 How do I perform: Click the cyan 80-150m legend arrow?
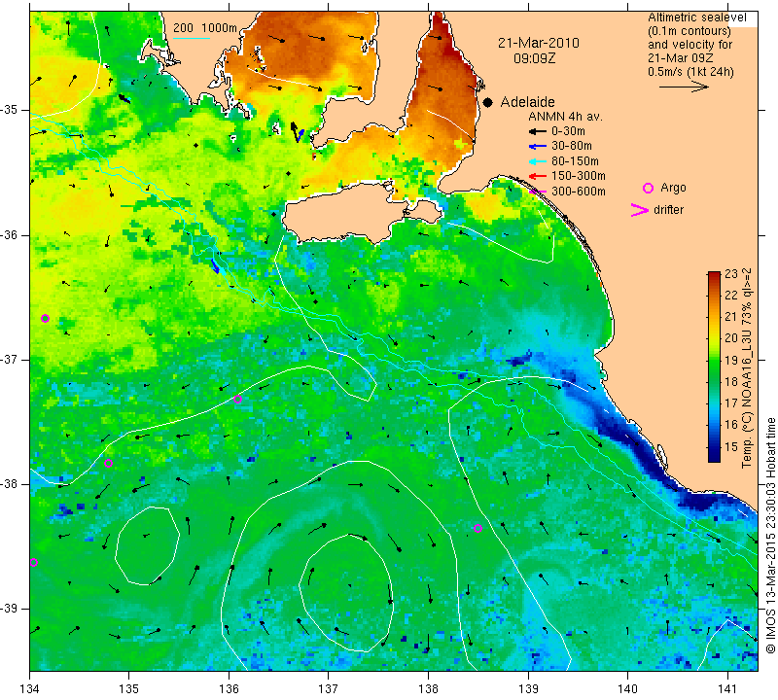click(538, 161)
